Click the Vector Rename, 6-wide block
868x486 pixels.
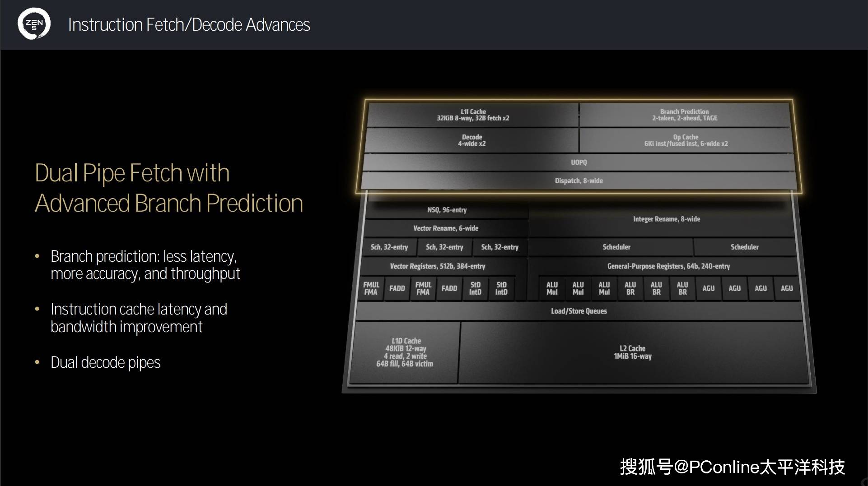tap(446, 228)
